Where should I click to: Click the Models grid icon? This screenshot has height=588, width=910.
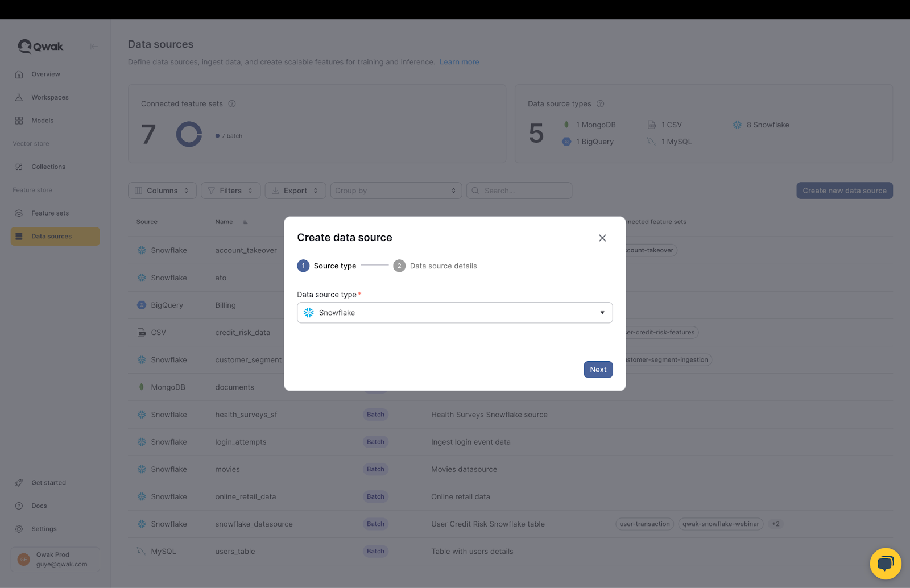(x=19, y=121)
